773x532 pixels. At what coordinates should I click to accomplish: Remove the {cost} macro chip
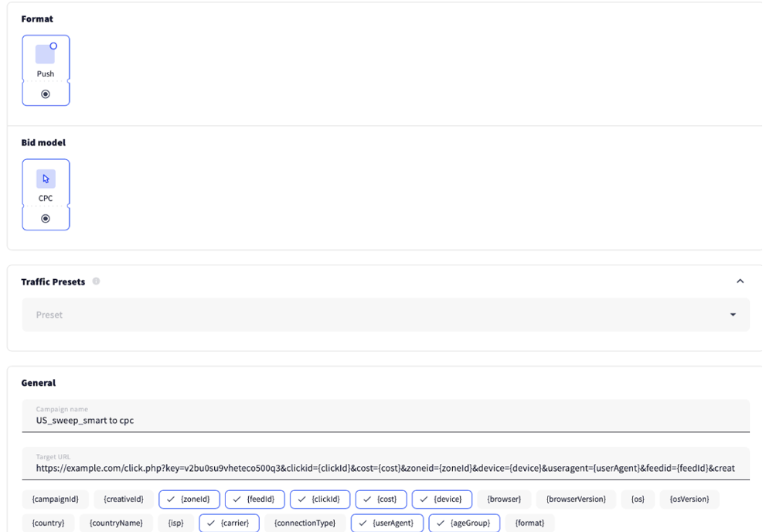[381, 500]
